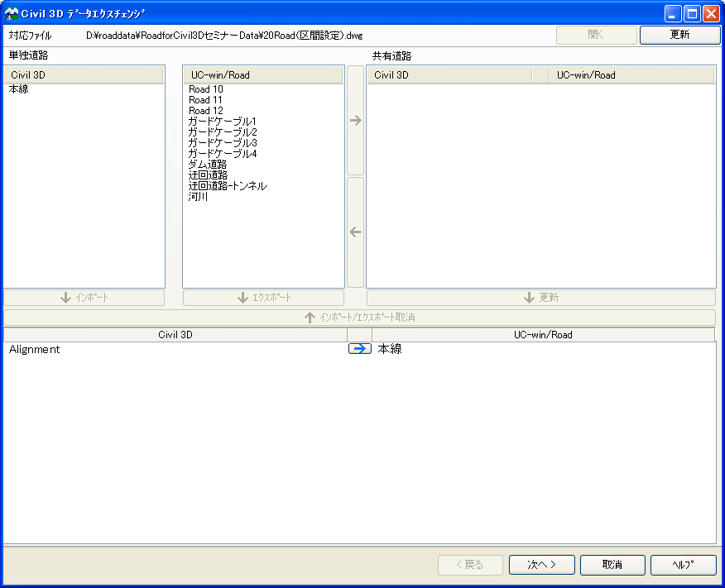Select ガードケーブル4 list entry
The width and height of the screenshot is (725, 588).
tap(223, 153)
